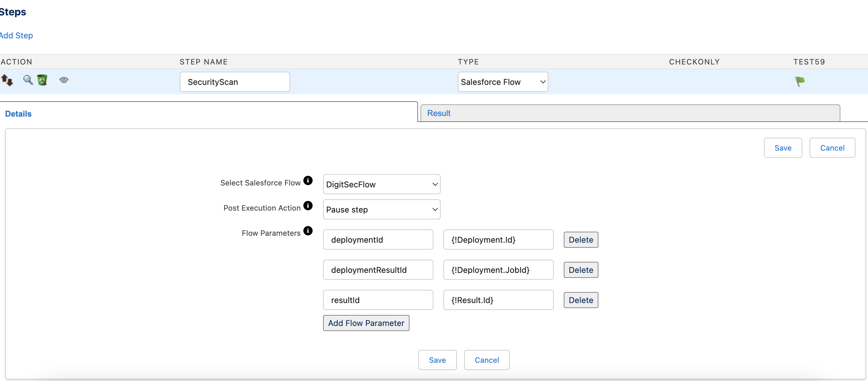
Task: Click the magnifying glass view icon
Action: click(x=28, y=80)
